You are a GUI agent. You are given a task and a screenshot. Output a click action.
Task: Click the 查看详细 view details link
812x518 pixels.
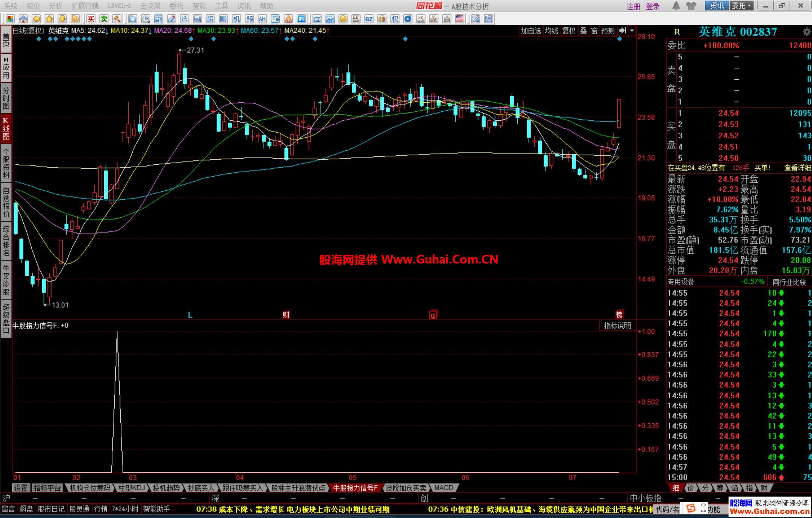click(x=797, y=168)
